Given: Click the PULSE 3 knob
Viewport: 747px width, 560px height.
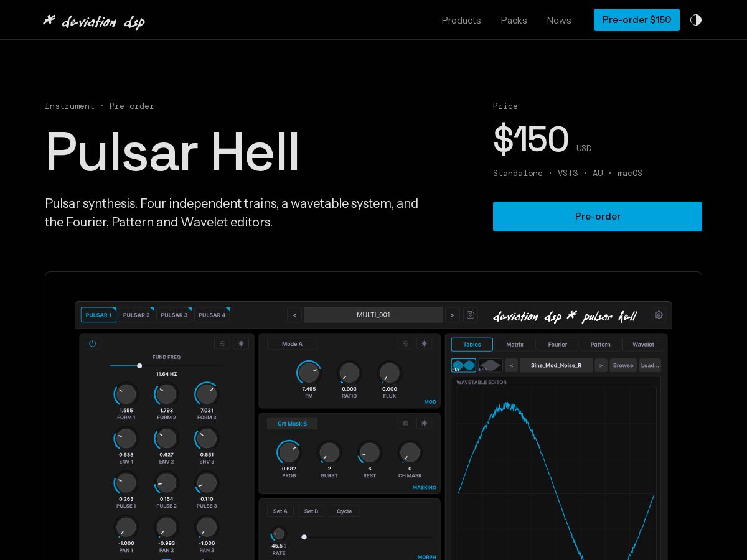Looking at the screenshot, I should pos(207,483).
